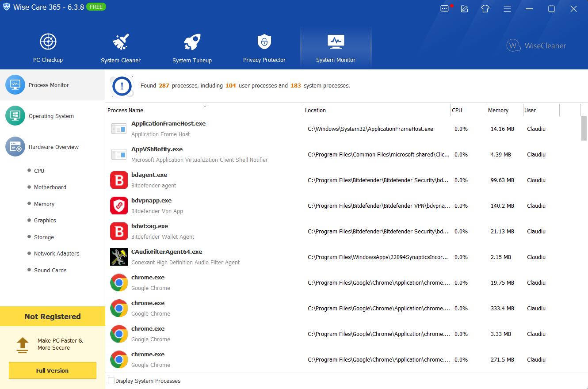This screenshot has height=389, width=588.
Task: Open the PC Checkup radar icon
Action: coord(48,42)
